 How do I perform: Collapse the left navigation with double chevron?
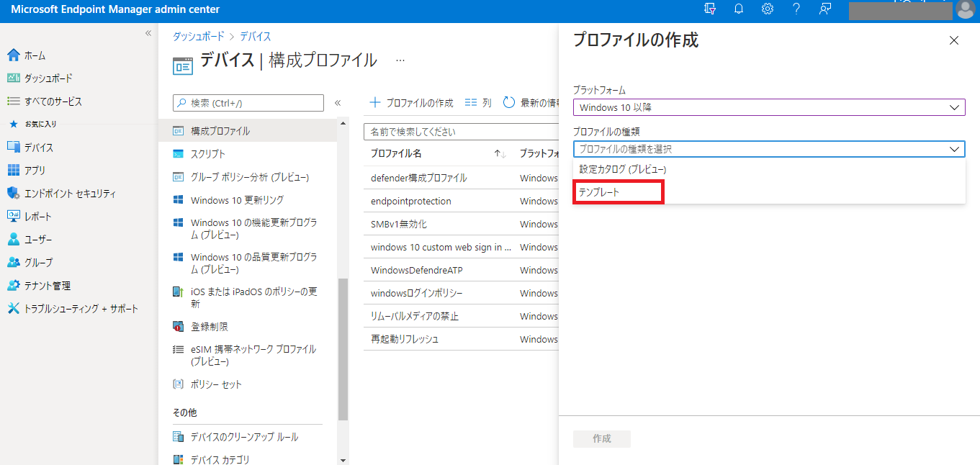pyautogui.click(x=148, y=33)
